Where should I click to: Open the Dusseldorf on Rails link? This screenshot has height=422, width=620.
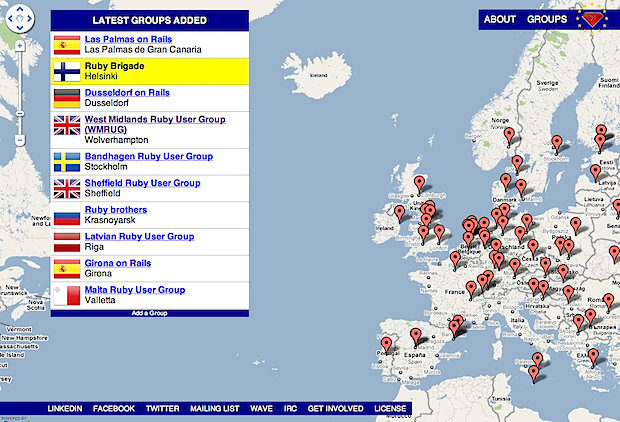click(x=127, y=93)
